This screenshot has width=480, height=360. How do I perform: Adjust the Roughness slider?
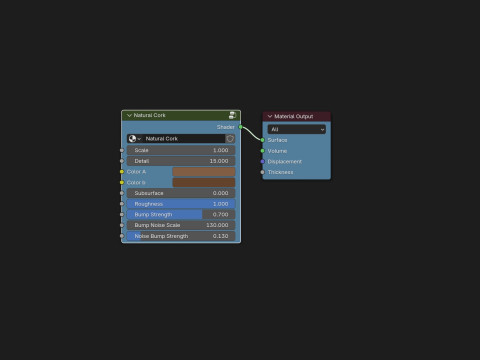click(x=181, y=204)
